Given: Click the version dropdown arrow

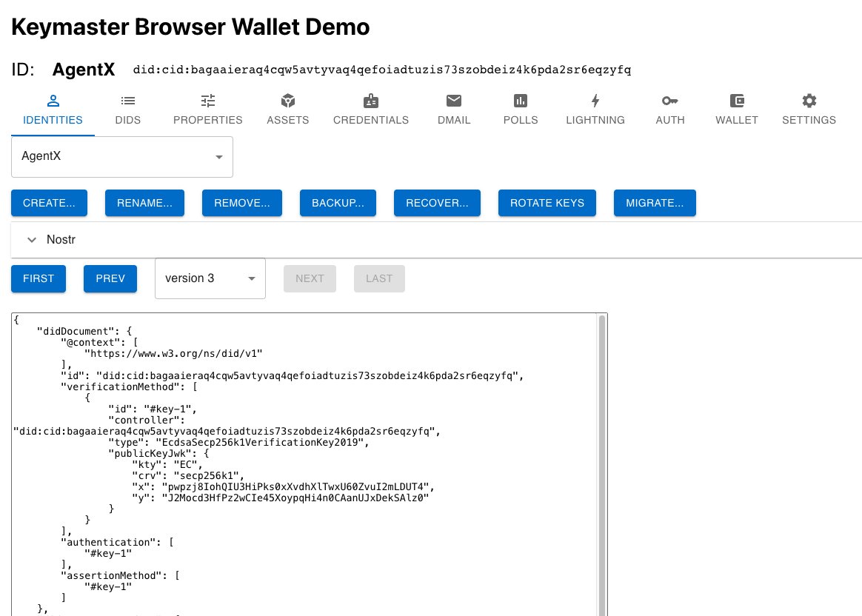Looking at the screenshot, I should coord(252,278).
